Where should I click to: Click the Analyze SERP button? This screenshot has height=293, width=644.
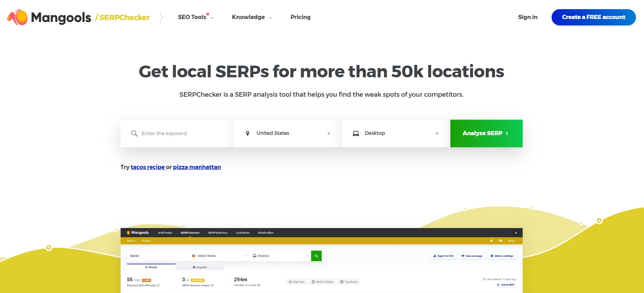(486, 133)
